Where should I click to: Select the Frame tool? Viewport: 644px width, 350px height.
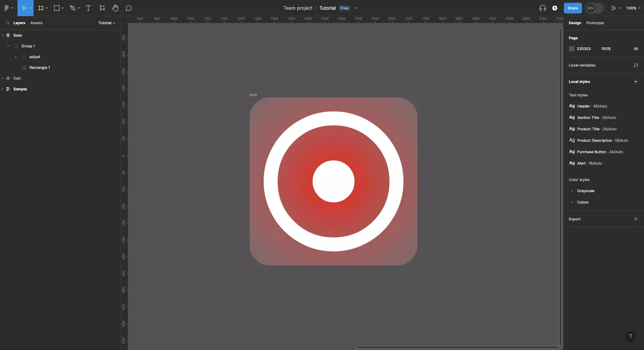(x=41, y=8)
